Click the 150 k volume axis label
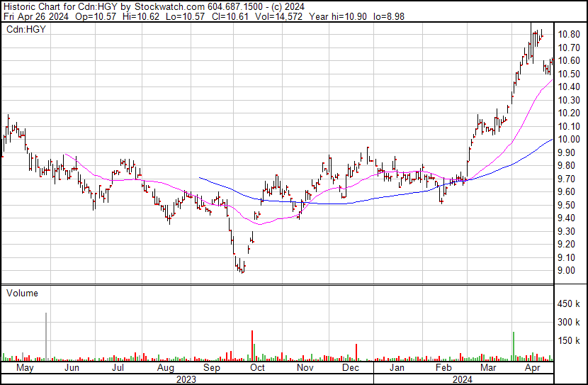Screen dimensions: 588x385 (570, 341)
